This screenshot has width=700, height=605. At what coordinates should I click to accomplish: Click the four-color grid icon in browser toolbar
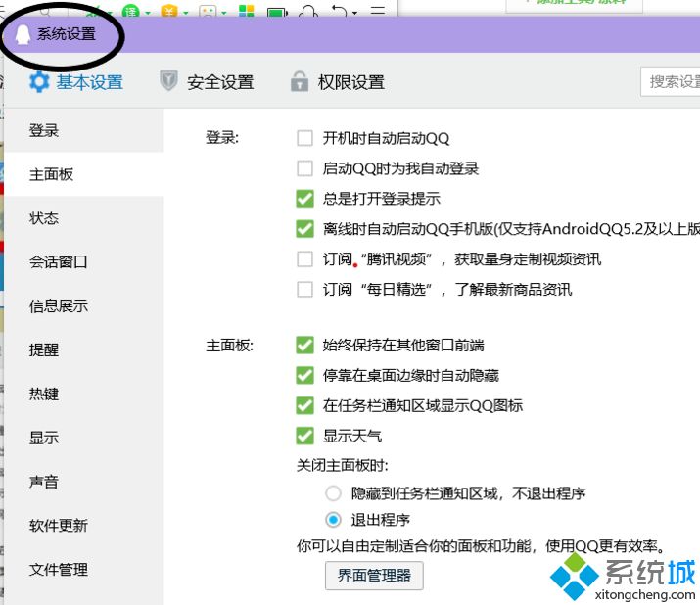(x=246, y=11)
